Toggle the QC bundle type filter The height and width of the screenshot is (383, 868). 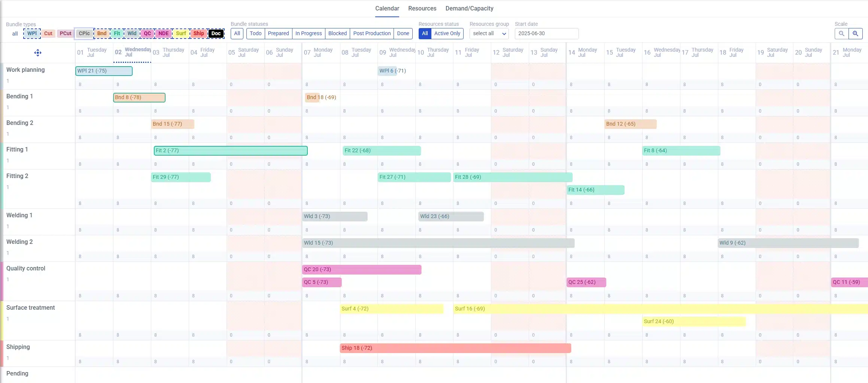point(148,33)
